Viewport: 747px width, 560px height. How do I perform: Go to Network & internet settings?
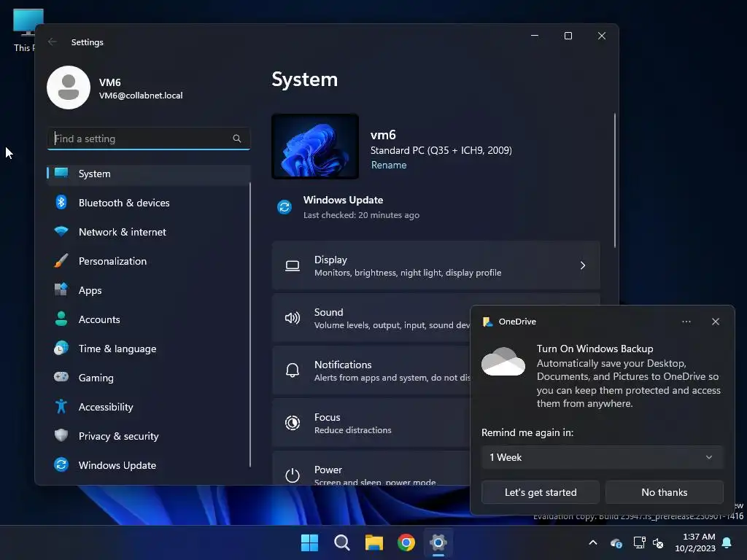[149, 232]
